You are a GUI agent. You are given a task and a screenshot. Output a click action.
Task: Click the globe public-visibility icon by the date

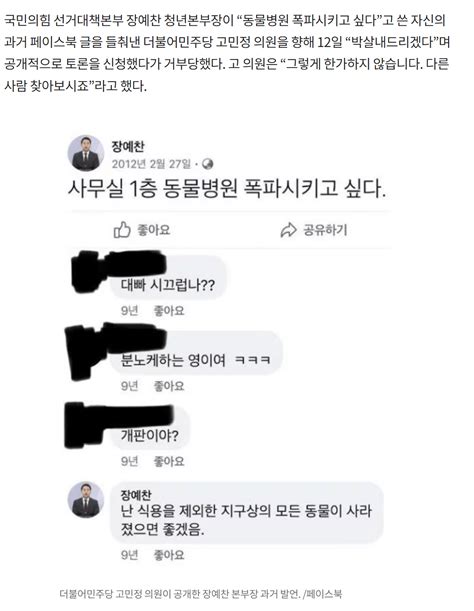(208, 164)
